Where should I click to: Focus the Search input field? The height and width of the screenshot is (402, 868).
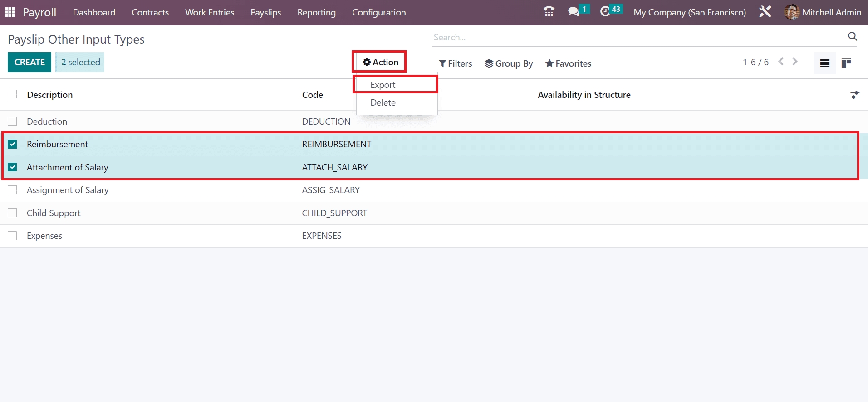(635, 37)
